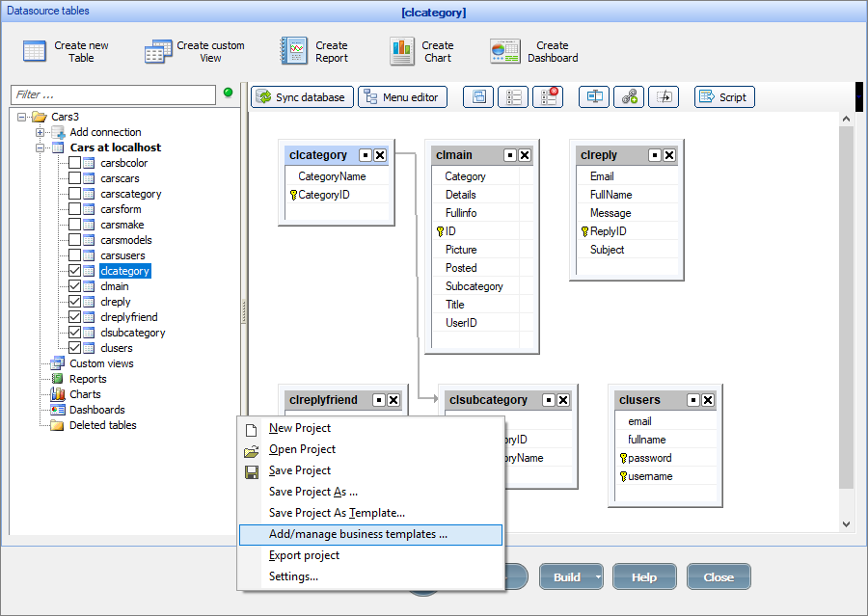Click the Create Dashboard icon
Image resolution: width=868 pixels, height=616 pixels.
504,52
